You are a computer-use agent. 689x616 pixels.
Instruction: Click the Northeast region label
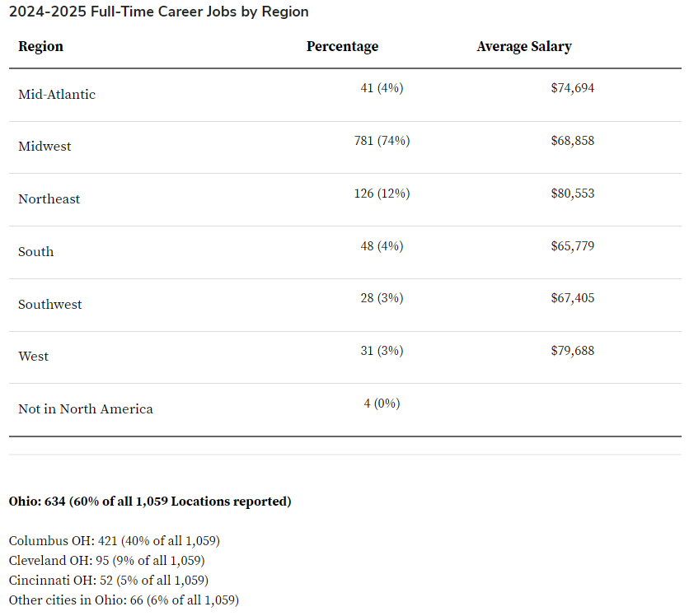pos(49,199)
